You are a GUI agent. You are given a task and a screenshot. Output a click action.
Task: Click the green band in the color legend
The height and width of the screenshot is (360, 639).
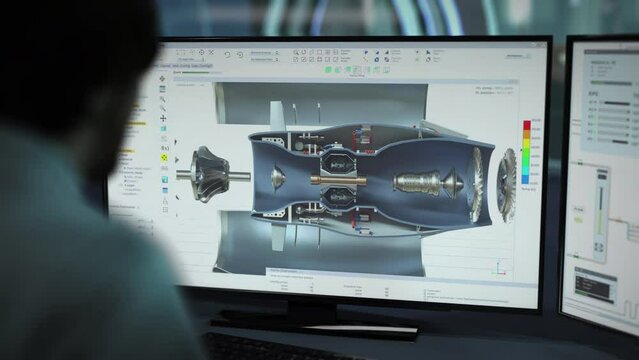click(526, 157)
